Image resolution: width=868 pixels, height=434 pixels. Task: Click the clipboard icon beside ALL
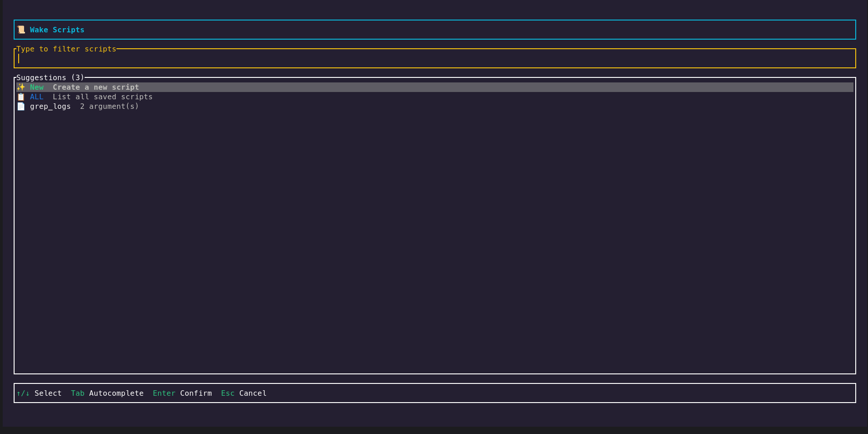21,97
